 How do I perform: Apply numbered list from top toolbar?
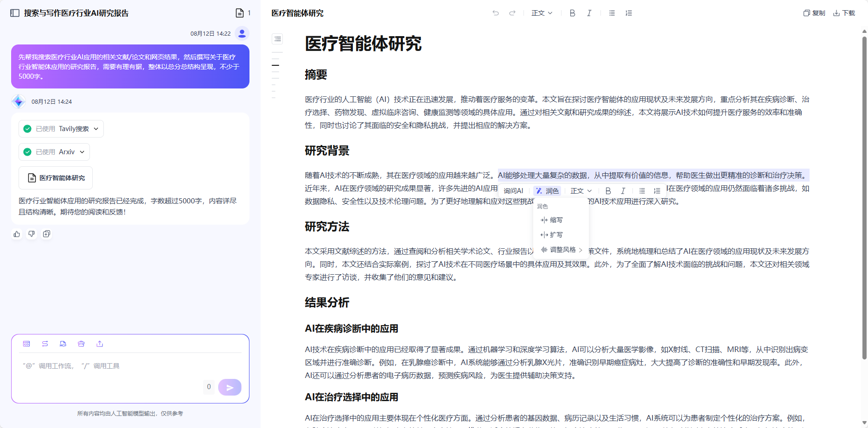click(629, 13)
